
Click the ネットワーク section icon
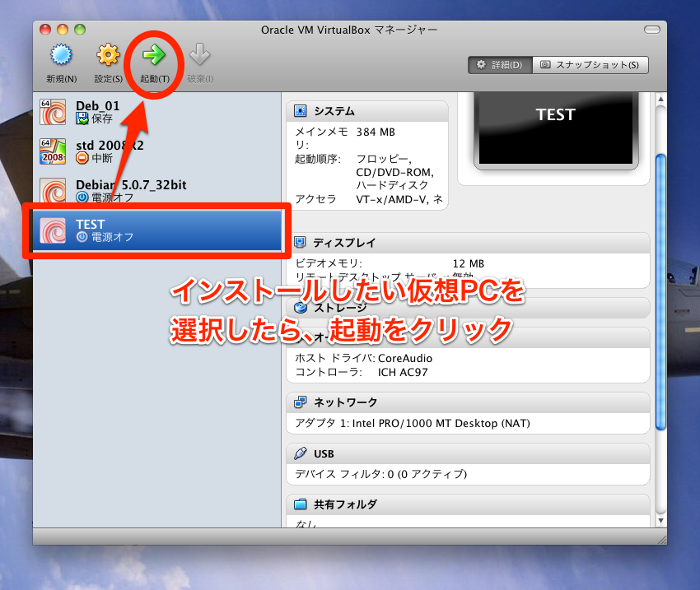300,402
